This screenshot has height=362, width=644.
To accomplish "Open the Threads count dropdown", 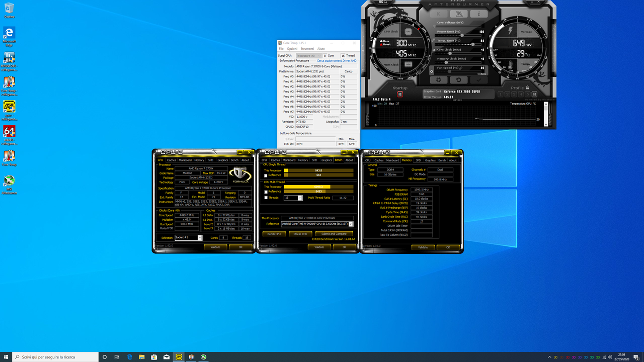I will [300, 198].
